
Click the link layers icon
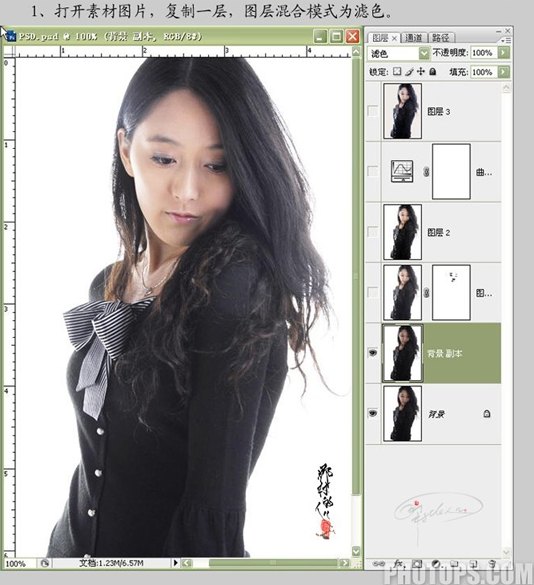point(378,564)
